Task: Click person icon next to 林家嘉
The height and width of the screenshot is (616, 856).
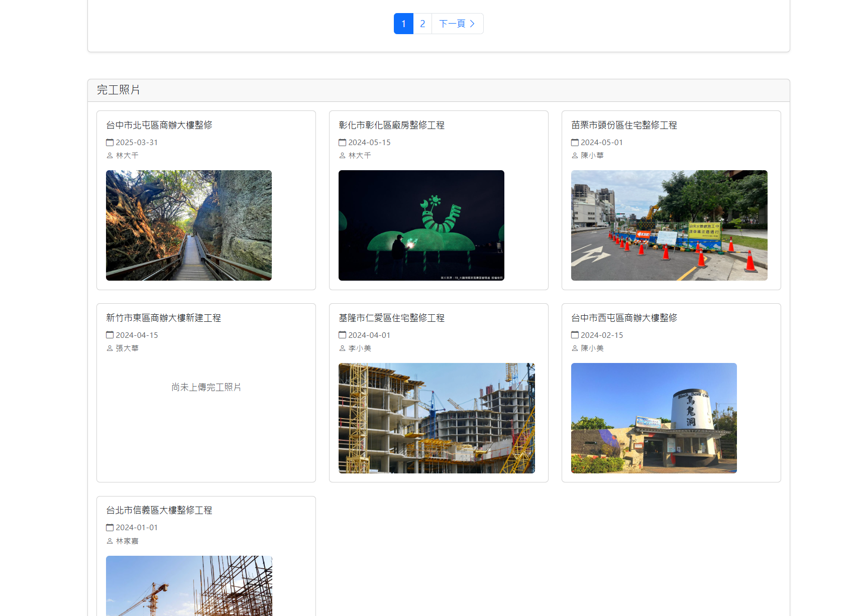Action: click(x=110, y=541)
